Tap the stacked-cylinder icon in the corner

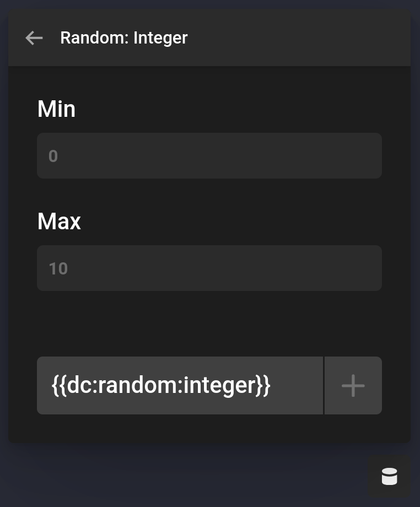(390, 476)
